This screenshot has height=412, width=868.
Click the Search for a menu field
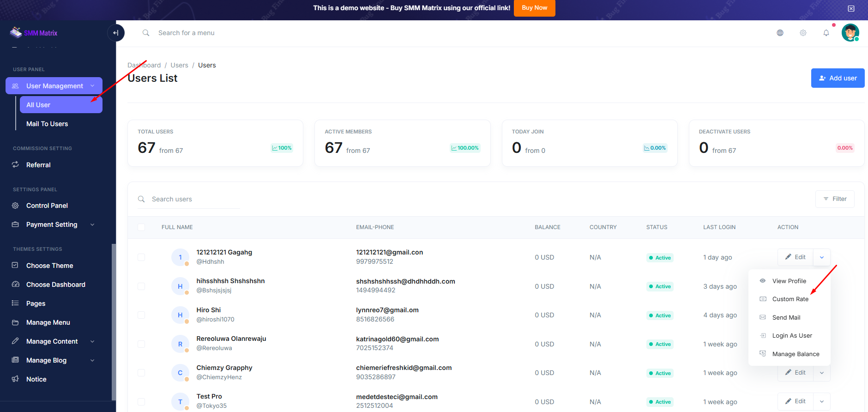tap(186, 33)
